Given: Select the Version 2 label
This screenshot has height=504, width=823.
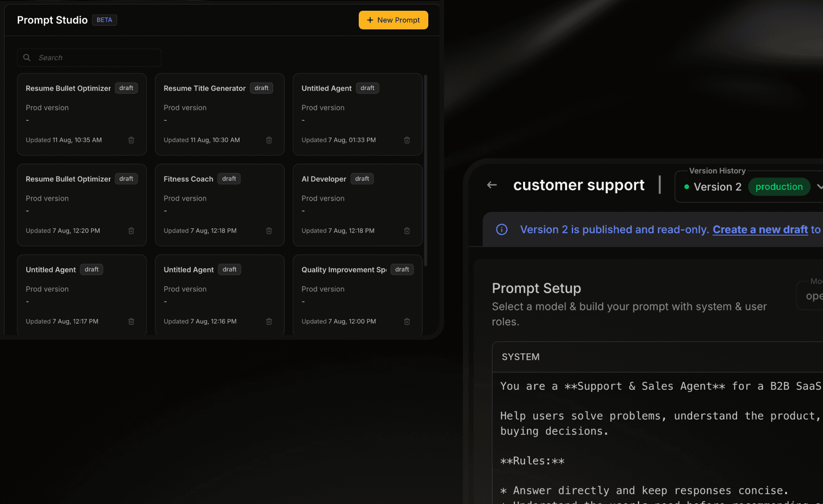Looking at the screenshot, I should click(717, 187).
